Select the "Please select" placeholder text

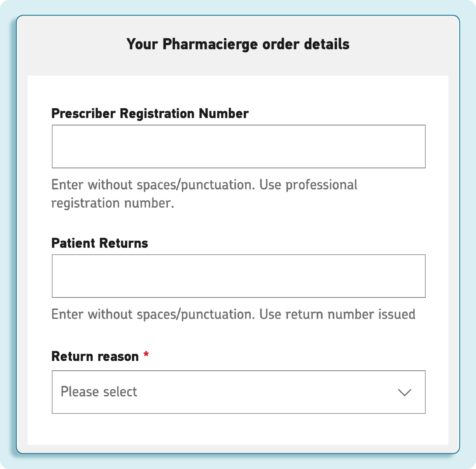(99, 392)
